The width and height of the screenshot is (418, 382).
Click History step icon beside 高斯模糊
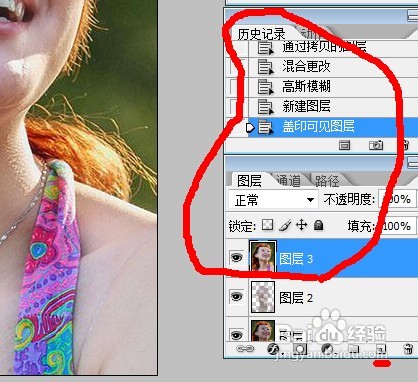(266, 87)
